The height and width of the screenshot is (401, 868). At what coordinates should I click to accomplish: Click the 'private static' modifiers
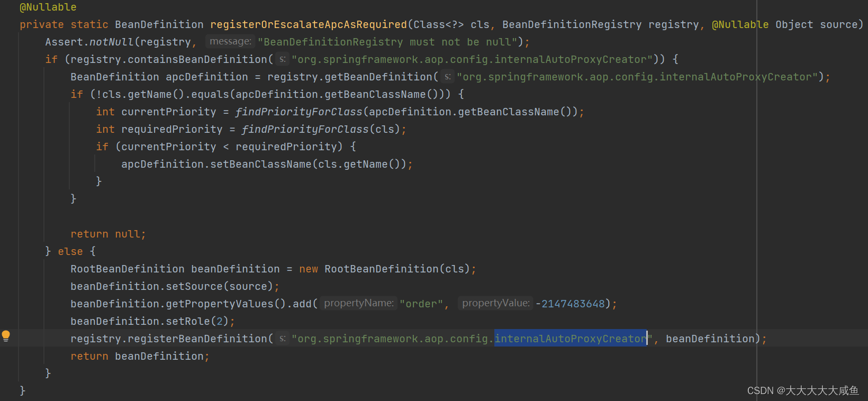pos(64,25)
